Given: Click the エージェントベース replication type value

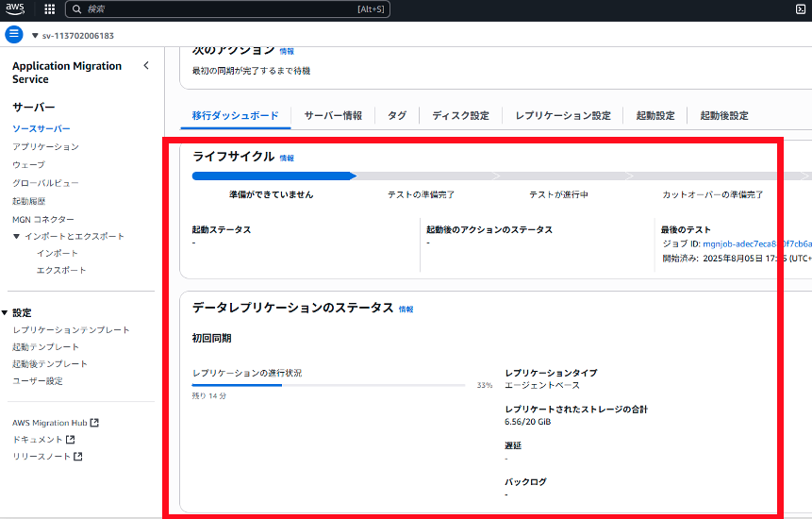Looking at the screenshot, I should (542, 385).
